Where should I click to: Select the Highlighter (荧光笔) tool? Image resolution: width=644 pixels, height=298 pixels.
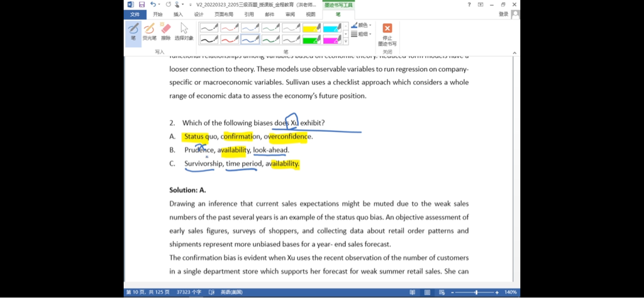pyautogui.click(x=149, y=32)
